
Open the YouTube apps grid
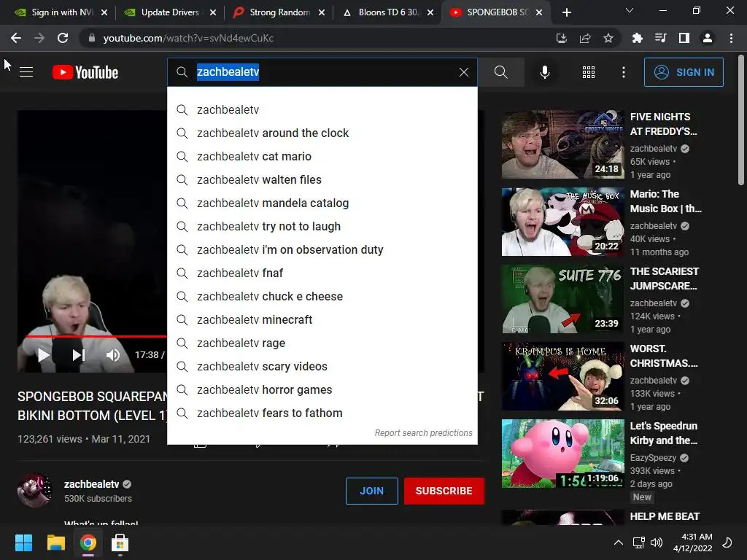[x=589, y=72]
